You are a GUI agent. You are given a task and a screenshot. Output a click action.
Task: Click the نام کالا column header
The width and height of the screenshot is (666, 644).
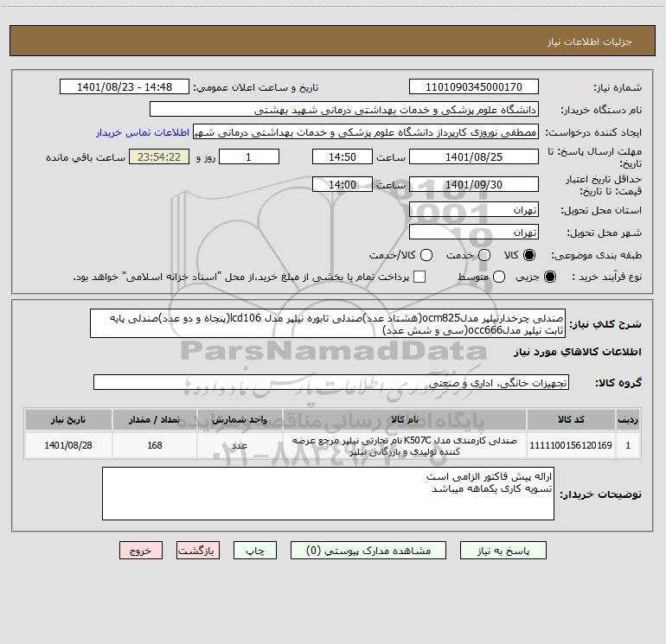tap(405, 419)
